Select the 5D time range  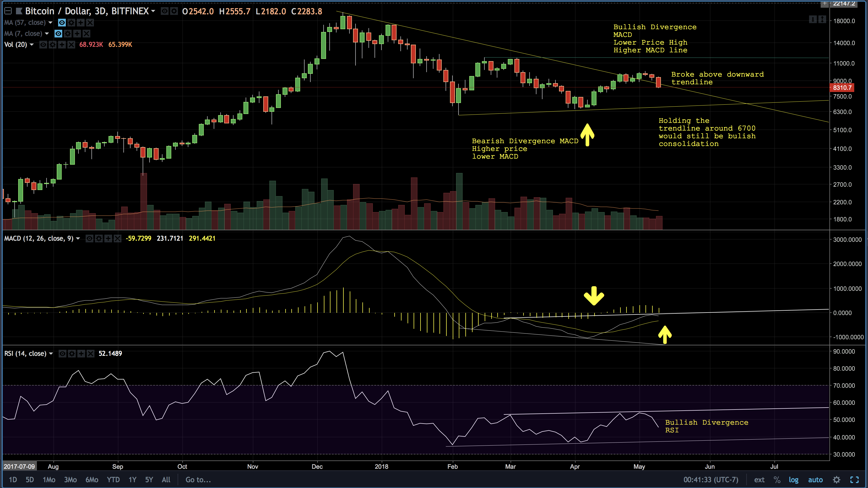click(x=30, y=479)
